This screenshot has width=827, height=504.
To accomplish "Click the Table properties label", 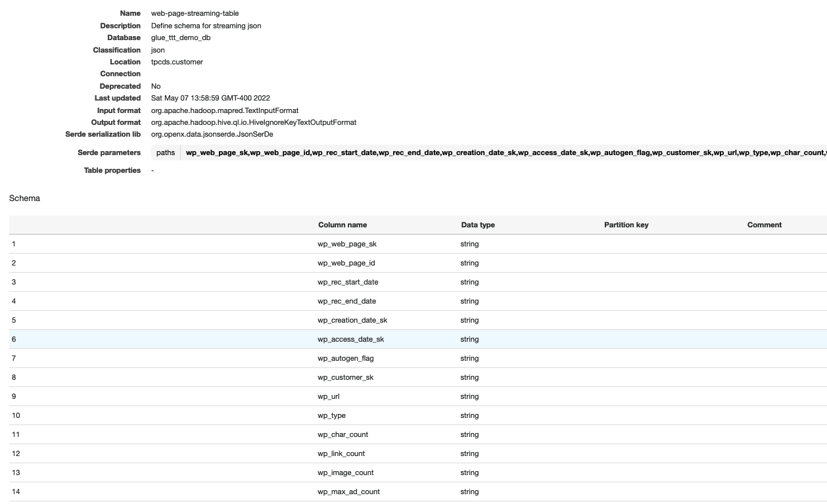I will 112,170.
